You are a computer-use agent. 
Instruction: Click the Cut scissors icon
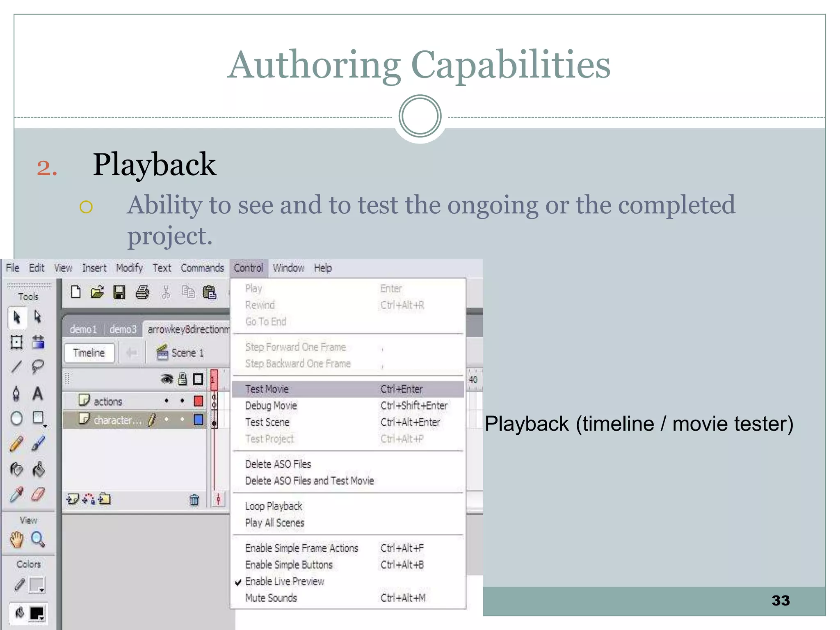pos(166,292)
